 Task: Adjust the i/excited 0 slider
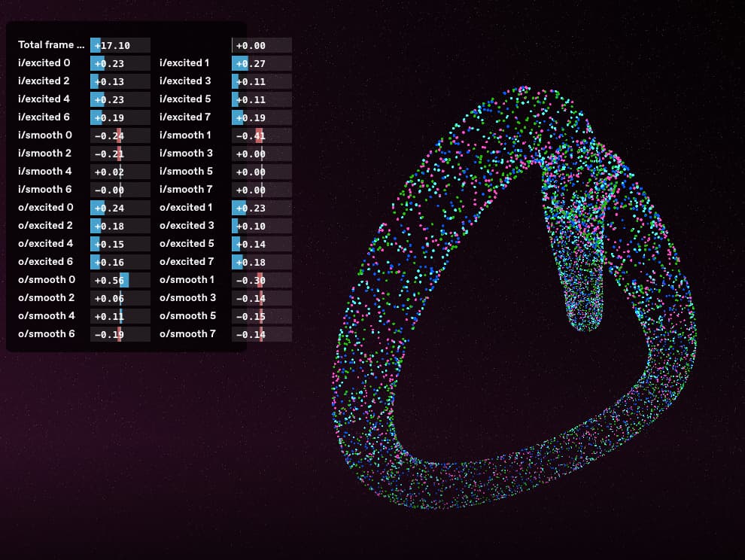(120, 64)
